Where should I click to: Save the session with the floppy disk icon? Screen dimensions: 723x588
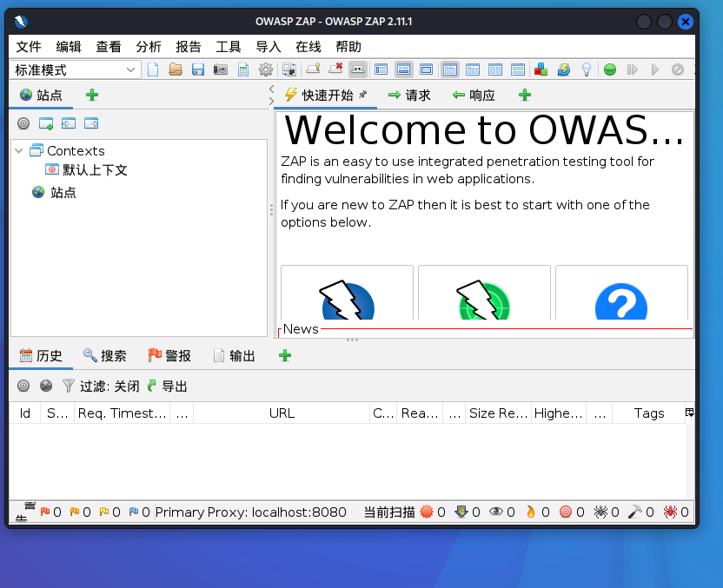198,69
